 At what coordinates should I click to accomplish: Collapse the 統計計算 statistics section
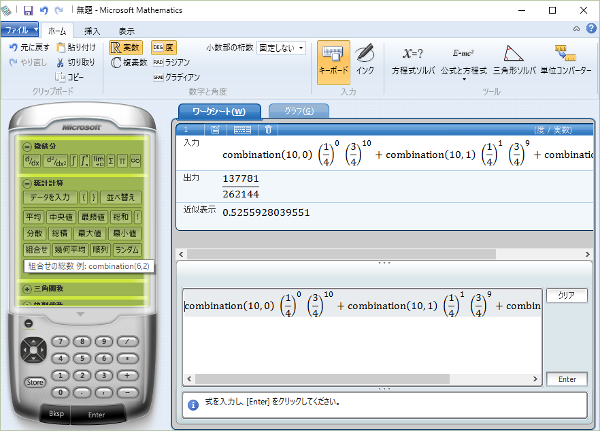click(x=27, y=183)
